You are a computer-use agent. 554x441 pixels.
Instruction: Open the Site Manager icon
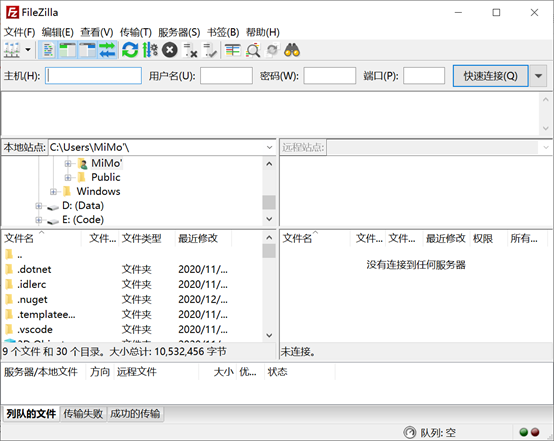click(12, 50)
